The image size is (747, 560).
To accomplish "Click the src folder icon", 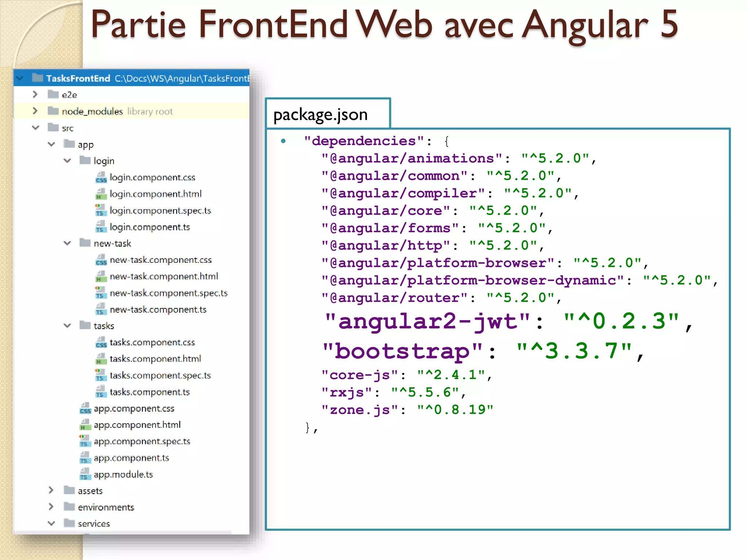I will pyautogui.click(x=53, y=128).
